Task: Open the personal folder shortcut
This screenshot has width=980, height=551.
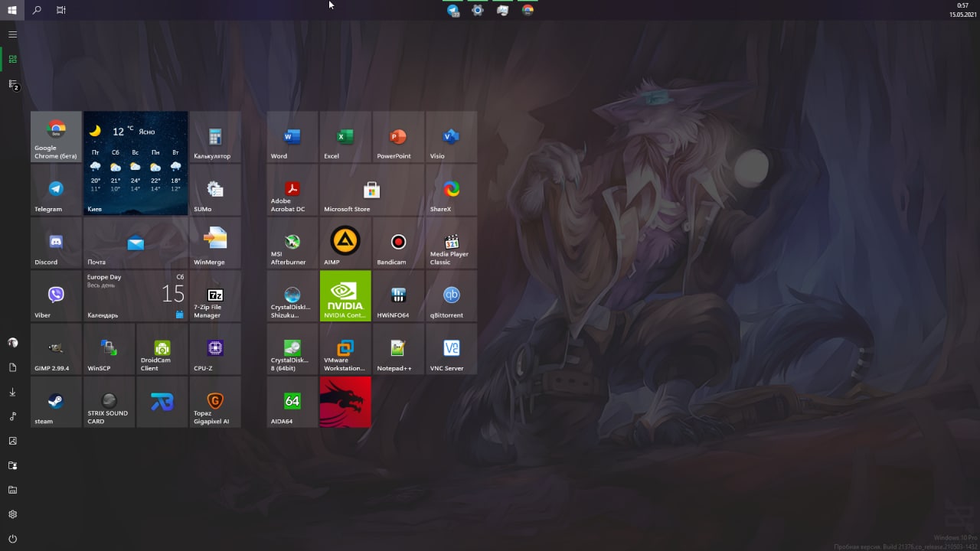Action: (x=12, y=465)
